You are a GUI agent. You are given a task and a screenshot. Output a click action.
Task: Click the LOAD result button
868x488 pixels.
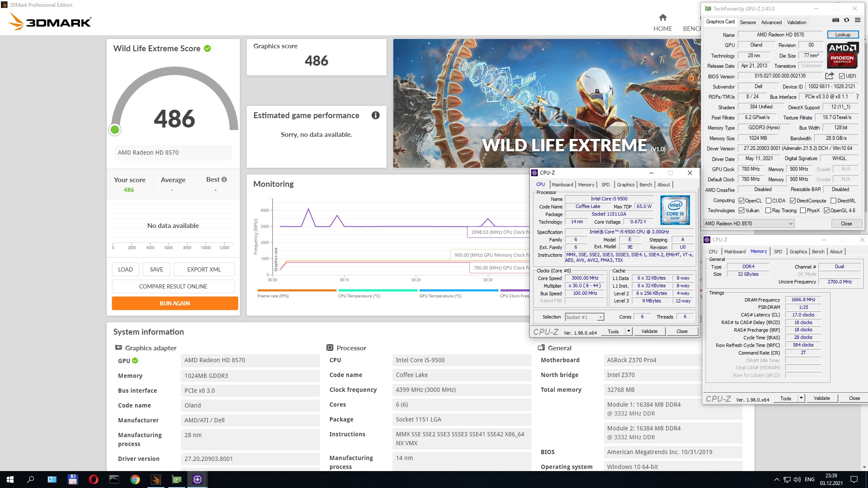[125, 269]
